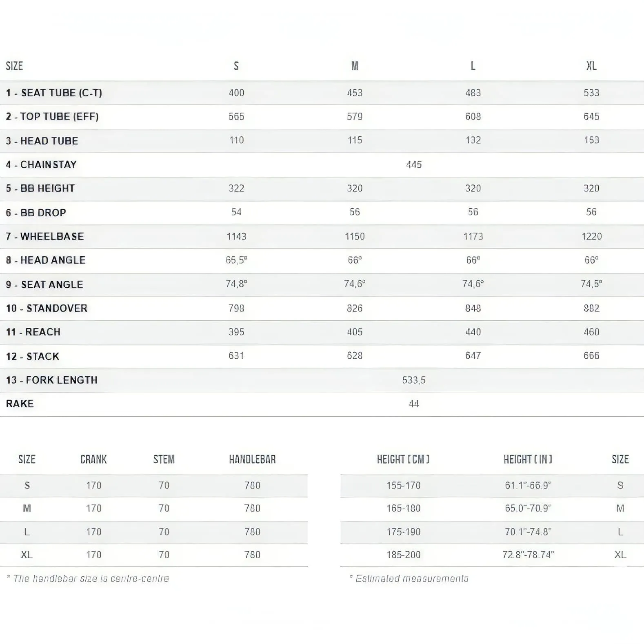
Task: Select the XL standover value 882
Action: pyautogui.click(x=591, y=309)
